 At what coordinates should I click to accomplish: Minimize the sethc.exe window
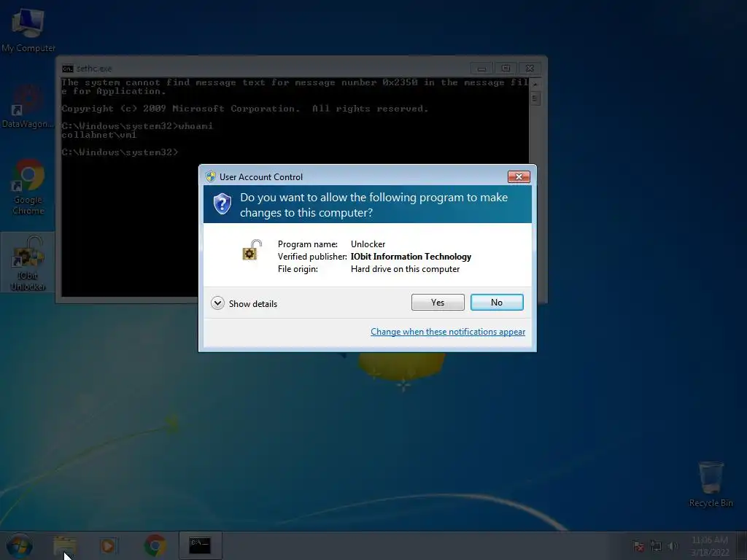tap(481, 69)
